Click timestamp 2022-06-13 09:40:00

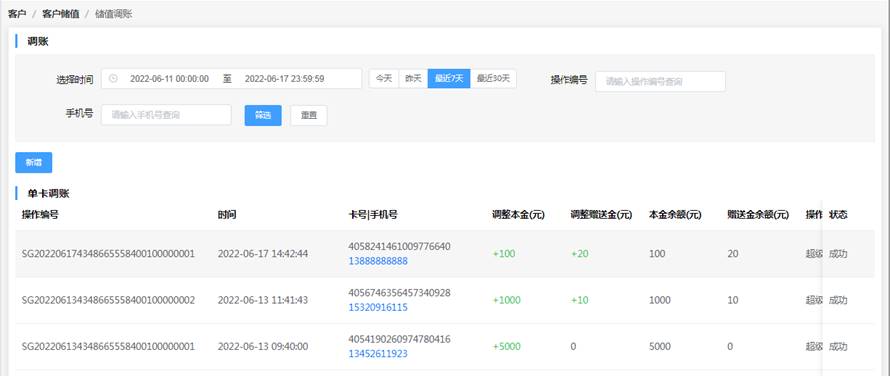tap(263, 346)
